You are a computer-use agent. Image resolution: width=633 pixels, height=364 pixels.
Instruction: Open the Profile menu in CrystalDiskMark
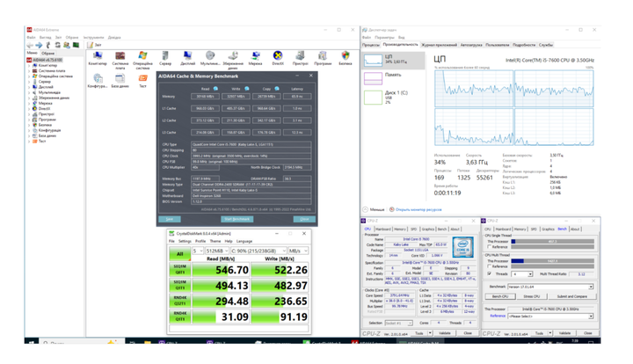pos(200,241)
